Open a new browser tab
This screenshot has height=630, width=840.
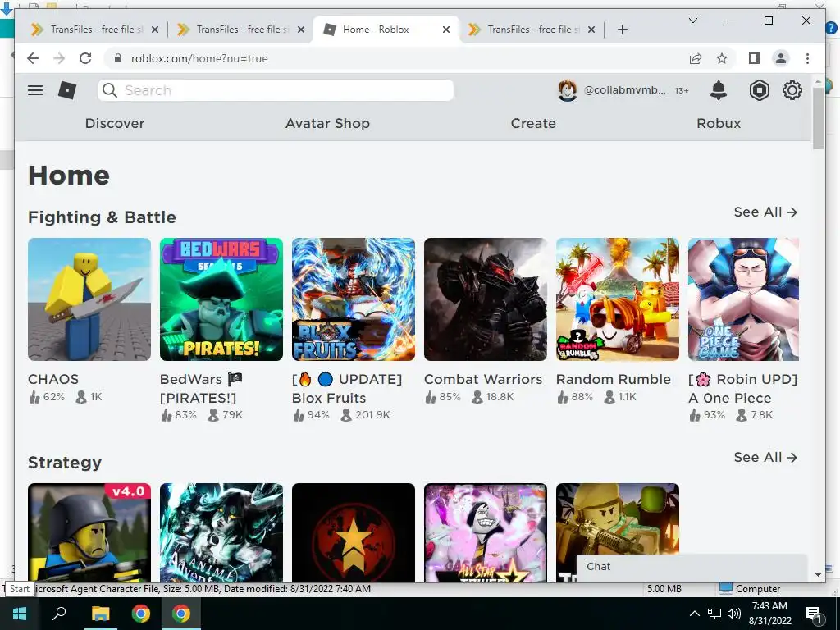click(x=622, y=30)
